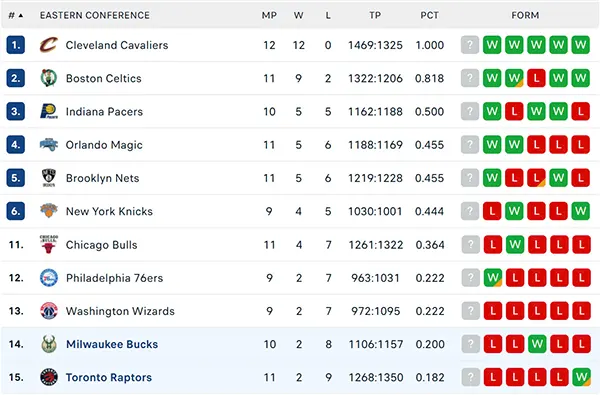
Task: Select the EASTERN CONFERENCE column header
Action: pos(95,15)
